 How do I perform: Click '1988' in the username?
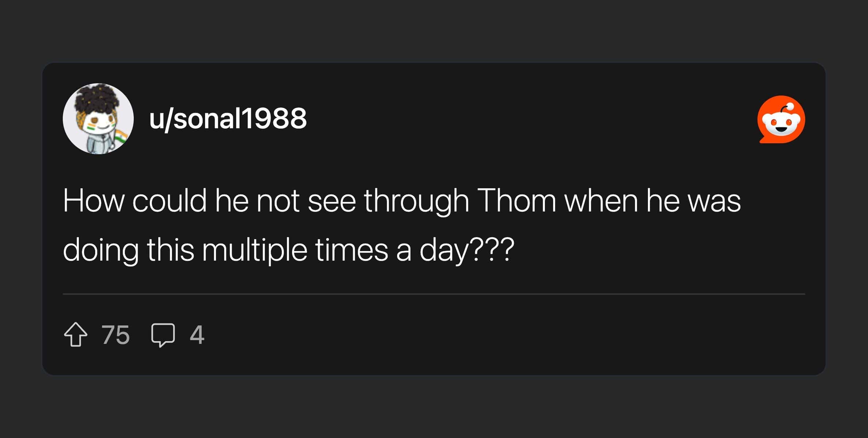[274, 119]
